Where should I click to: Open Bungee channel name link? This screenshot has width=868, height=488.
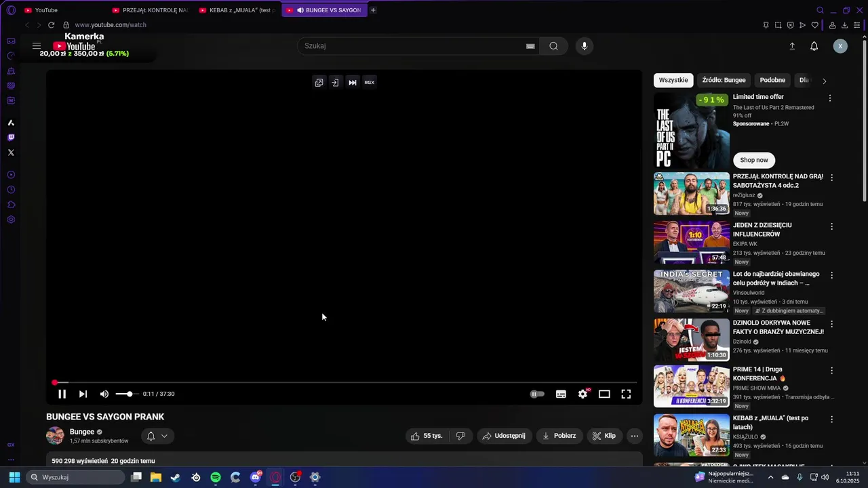82,432
